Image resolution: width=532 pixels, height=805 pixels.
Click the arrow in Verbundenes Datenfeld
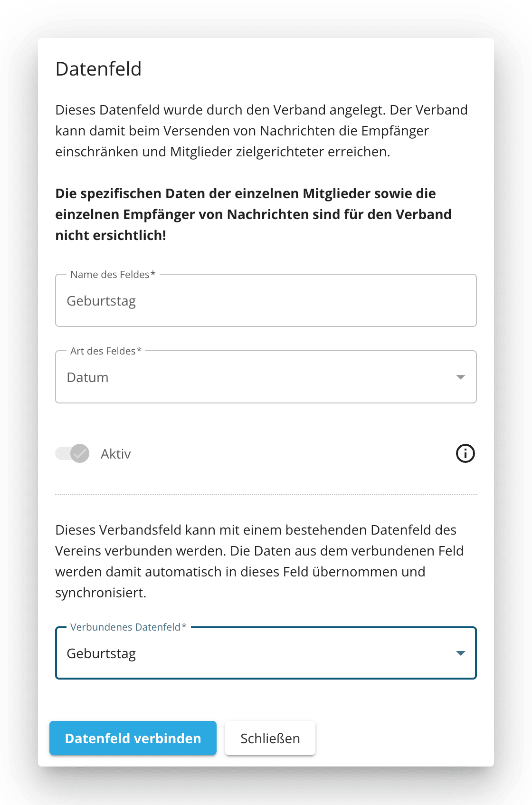pyautogui.click(x=460, y=653)
